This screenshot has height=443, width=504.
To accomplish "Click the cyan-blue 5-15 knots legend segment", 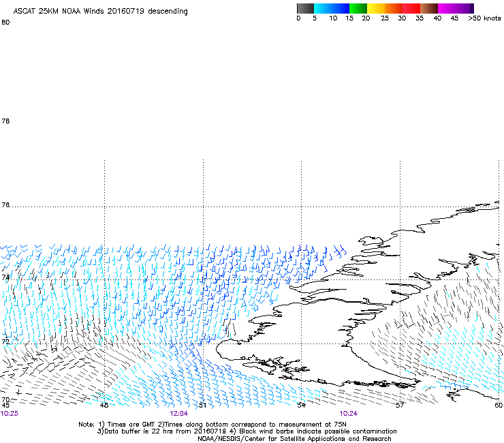I will click(x=332, y=8).
